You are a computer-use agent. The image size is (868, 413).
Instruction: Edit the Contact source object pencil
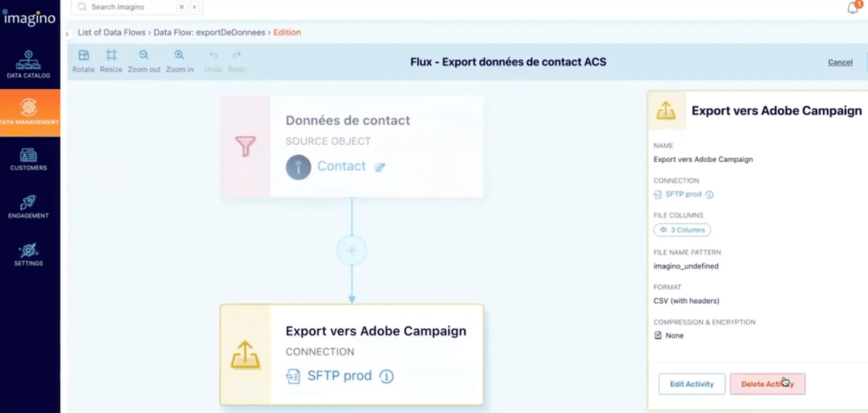click(380, 167)
